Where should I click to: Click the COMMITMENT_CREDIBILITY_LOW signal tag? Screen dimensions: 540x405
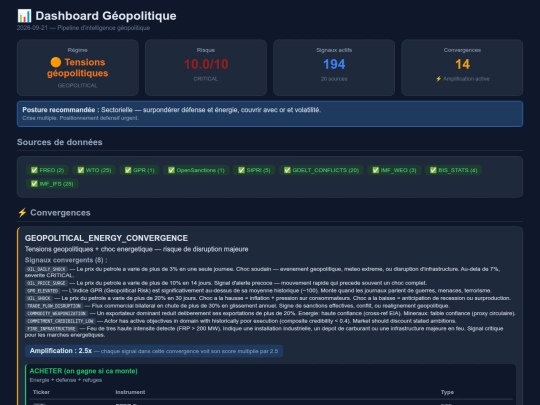click(60, 321)
